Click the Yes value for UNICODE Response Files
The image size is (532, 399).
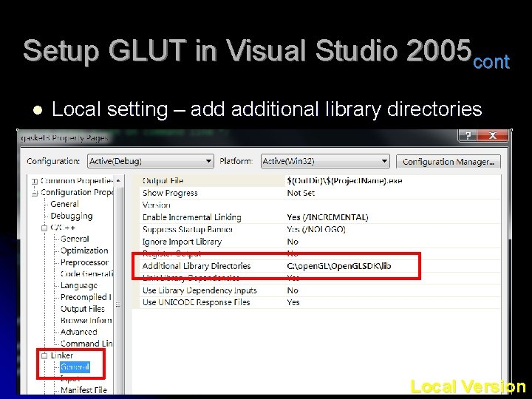[293, 302]
